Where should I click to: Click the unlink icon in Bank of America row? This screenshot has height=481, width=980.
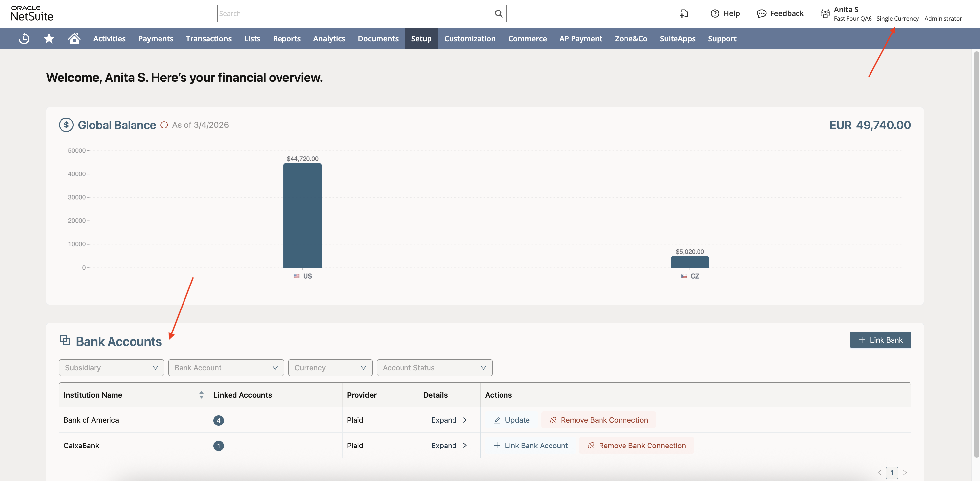[553, 420]
